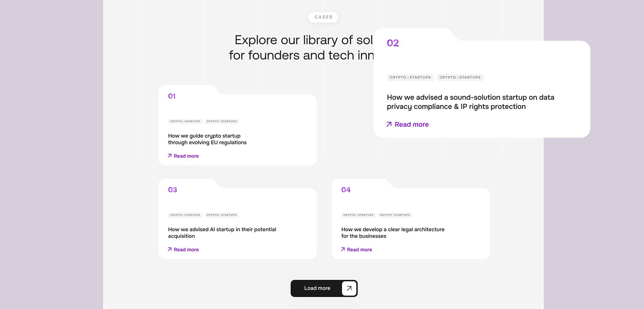This screenshot has width=644, height=309.
Task: Click arrow icon beside Read more in case 02
Action: click(x=389, y=124)
